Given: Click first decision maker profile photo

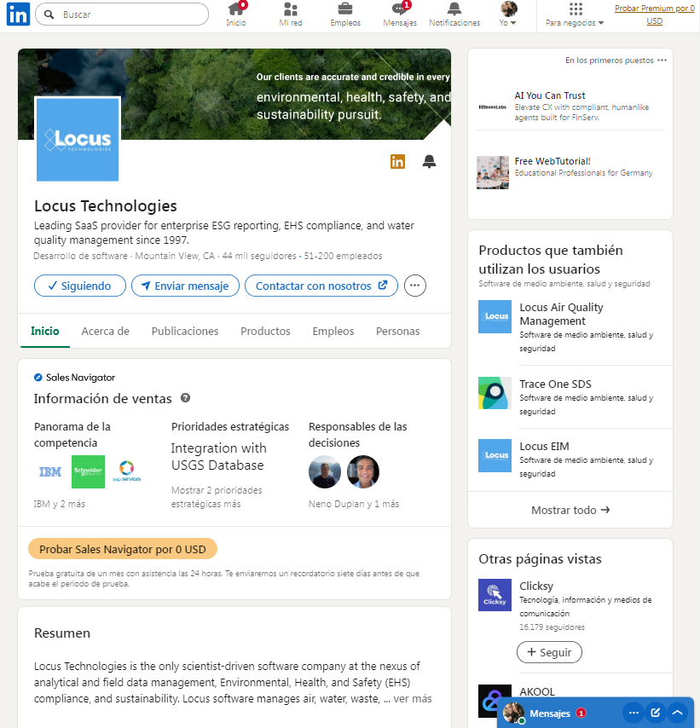Looking at the screenshot, I should (x=325, y=471).
